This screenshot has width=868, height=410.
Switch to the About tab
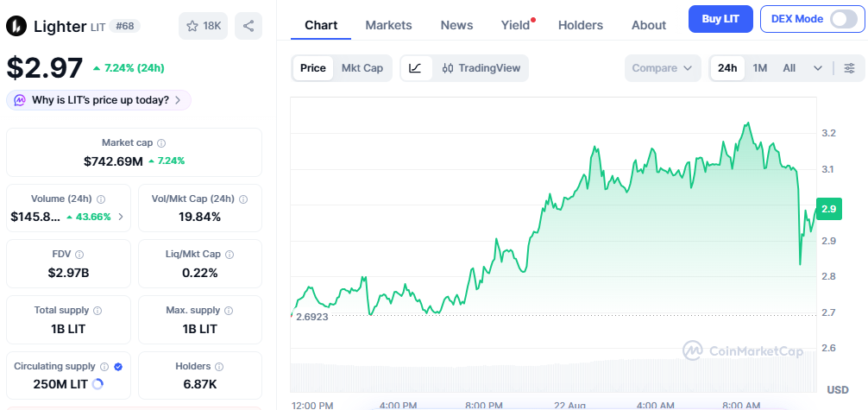[649, 26]
